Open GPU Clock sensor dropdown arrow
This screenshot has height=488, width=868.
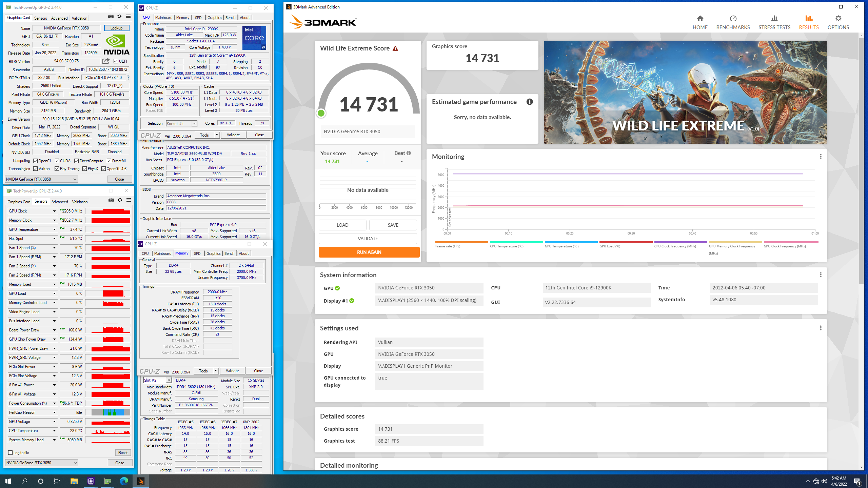click(x=54, y=211)
